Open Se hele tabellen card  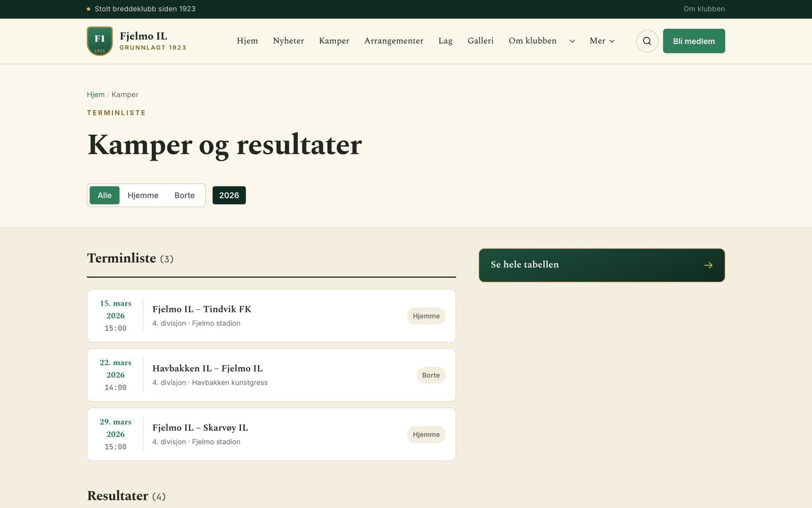[602, 265]
